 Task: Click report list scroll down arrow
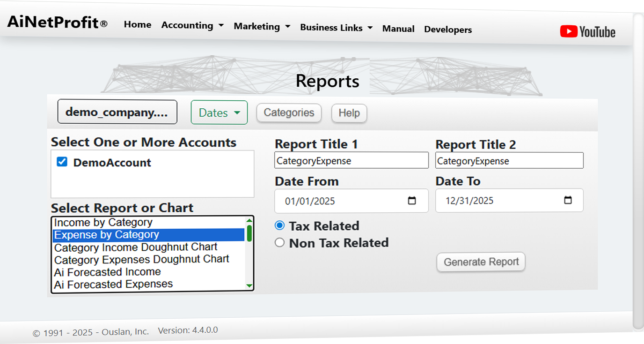249,286
